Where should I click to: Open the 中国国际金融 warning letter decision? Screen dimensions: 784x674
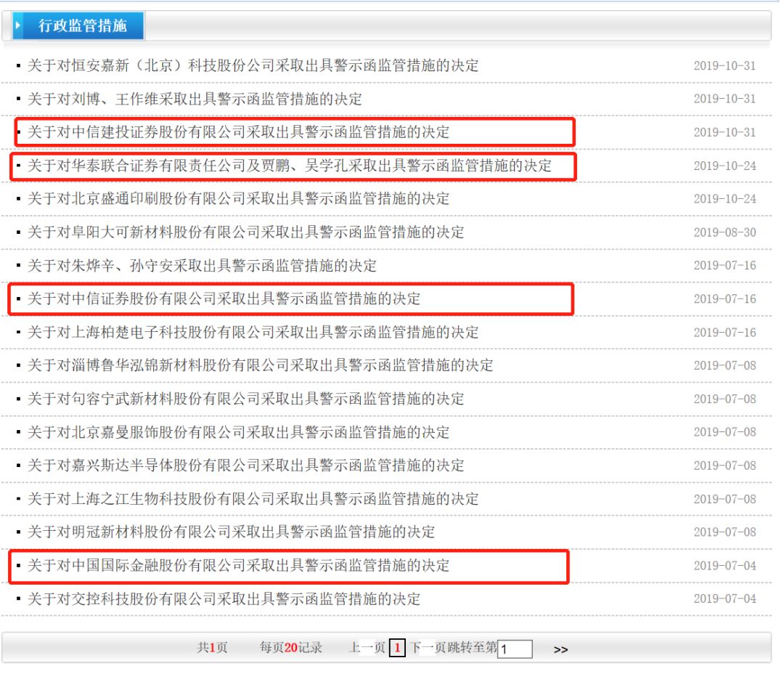[238, 565]
